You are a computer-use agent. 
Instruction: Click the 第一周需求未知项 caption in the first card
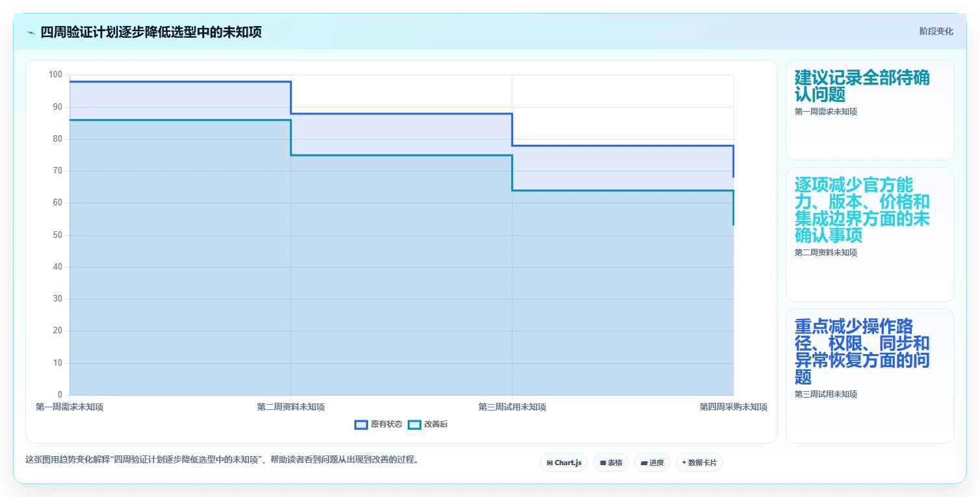825,112
